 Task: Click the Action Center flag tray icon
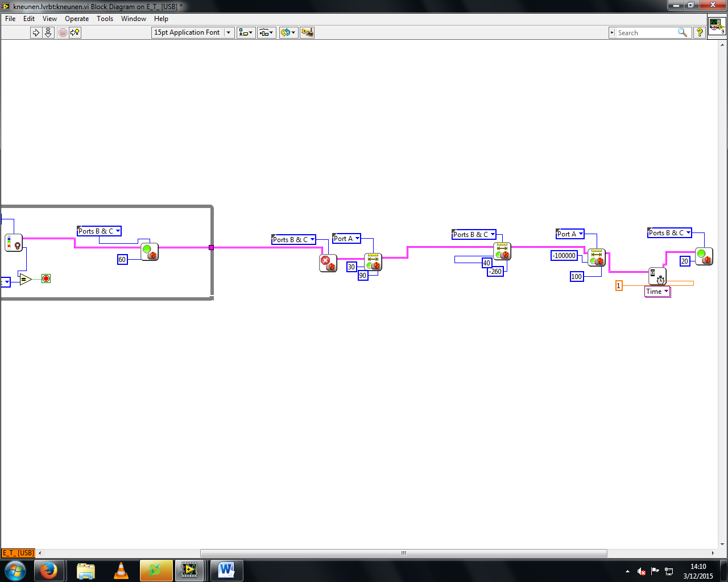(655, 571)
